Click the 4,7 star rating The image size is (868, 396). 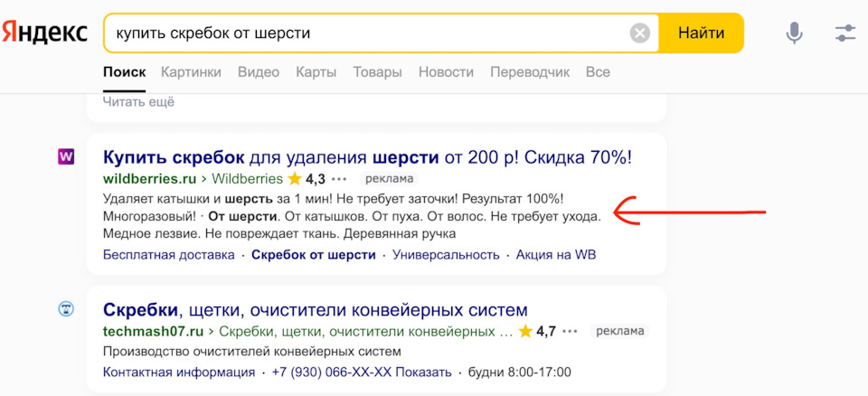pyautogui.click(x=537, y=332)
